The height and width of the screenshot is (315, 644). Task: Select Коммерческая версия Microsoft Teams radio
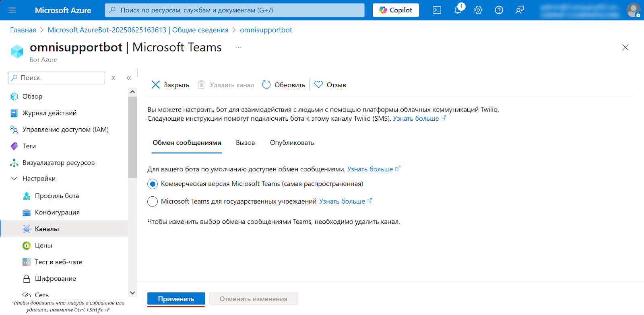click(x=153, y=184)
